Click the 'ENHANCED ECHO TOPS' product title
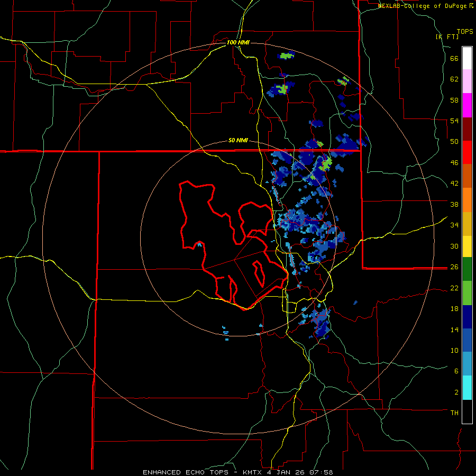The height and width of the screenshot is (476, 476). (x=186, y=472)
